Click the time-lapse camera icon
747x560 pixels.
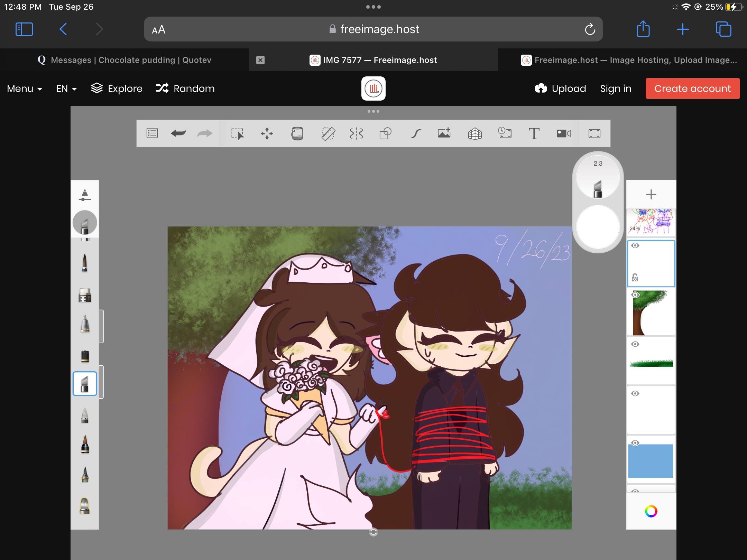tap(564, 133)
